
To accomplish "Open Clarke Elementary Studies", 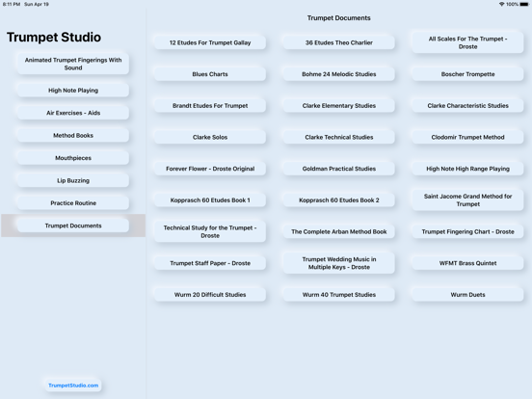I will pyautogui.click(x=339, y=105).
